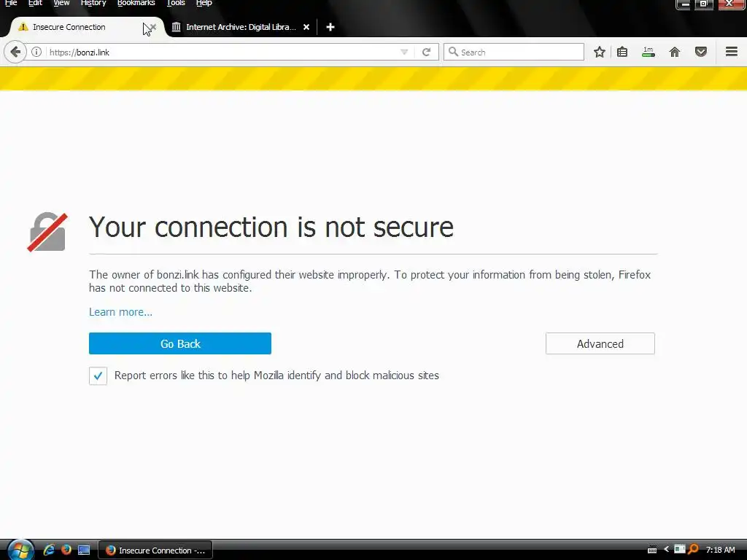
Task: Open the downloads indicator icon
Action: 649,52
